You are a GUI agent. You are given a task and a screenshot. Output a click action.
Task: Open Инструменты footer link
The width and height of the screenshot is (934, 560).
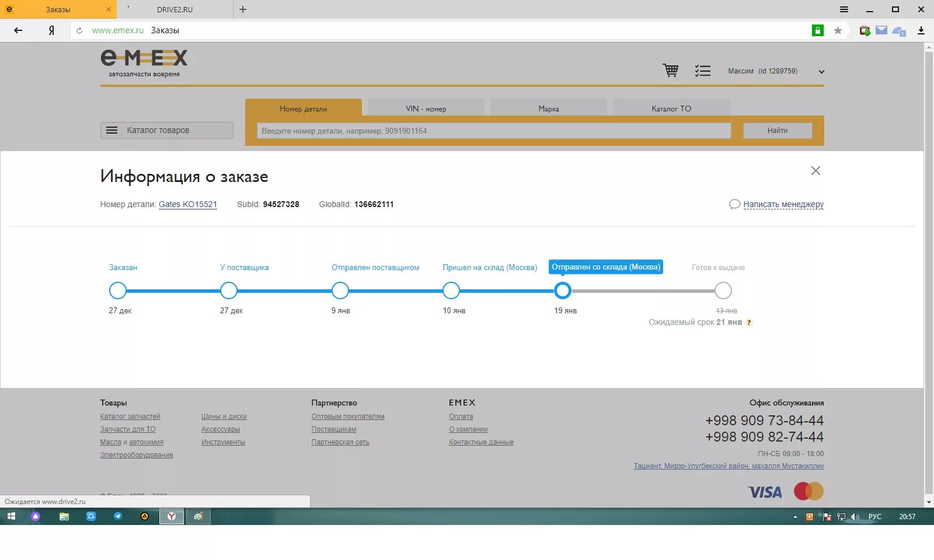pyautogui.click(x=223, y=442)
